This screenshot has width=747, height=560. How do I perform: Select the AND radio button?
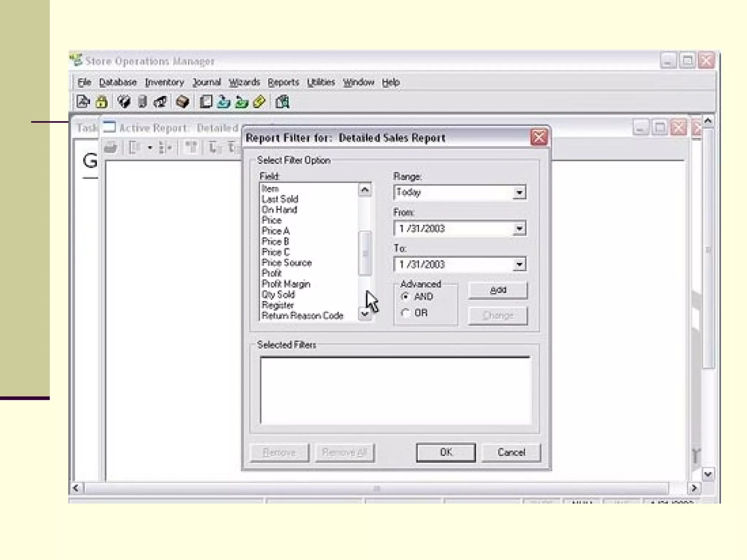(x=405, y=297)
